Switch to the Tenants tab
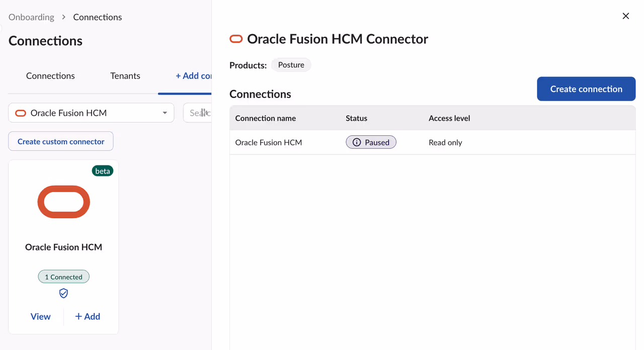This screenshot has height=350, width=644. pos(125,76)
